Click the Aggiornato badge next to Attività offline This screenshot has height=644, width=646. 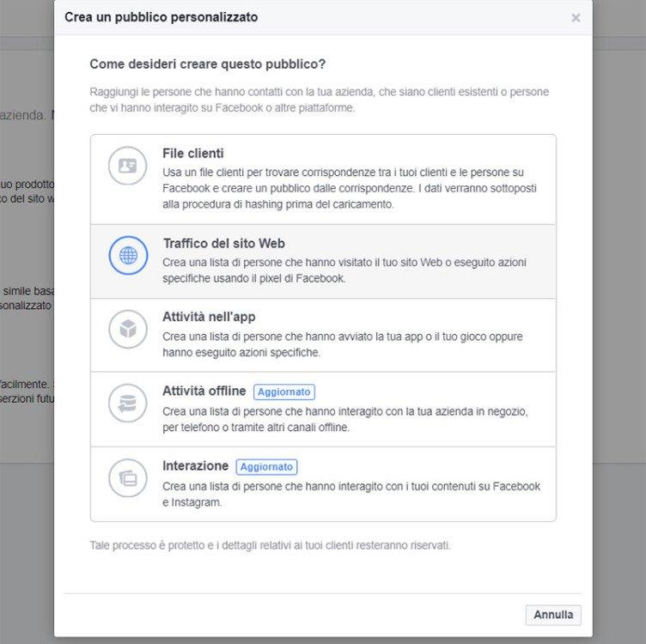pyautogui.click(x=284, y=392)
